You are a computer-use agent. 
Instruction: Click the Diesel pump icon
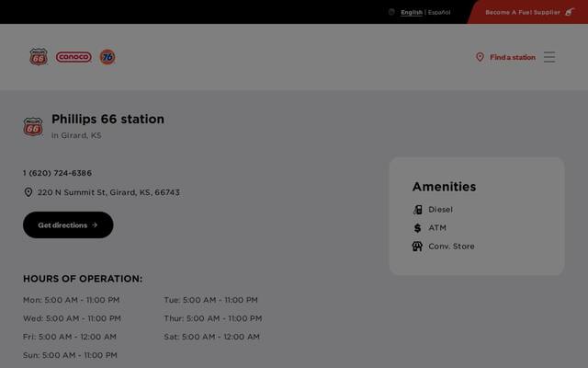tap(417, 210)
